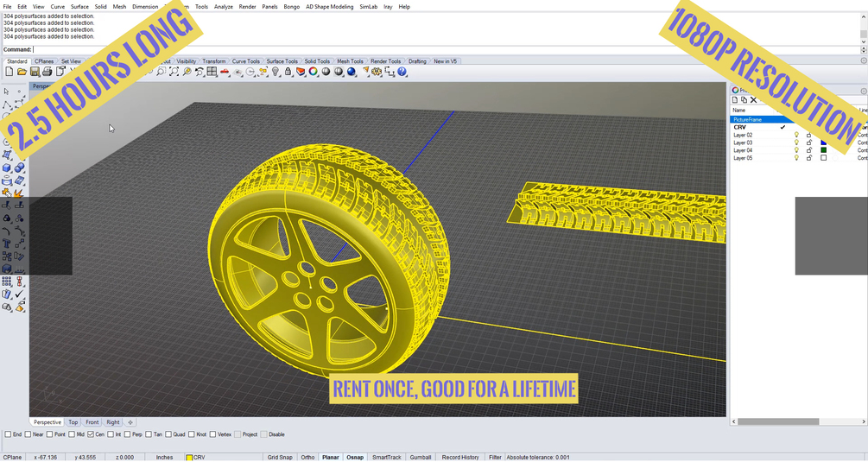The width and height of the screenshot is (868, 462).
Task: Toggle Layer 04 visibility light bulb
Action: tap(796, 150)
